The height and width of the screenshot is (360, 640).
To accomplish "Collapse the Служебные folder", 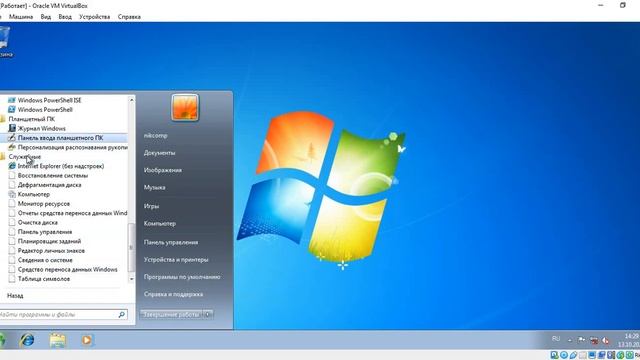I will (x=20, y=156).
